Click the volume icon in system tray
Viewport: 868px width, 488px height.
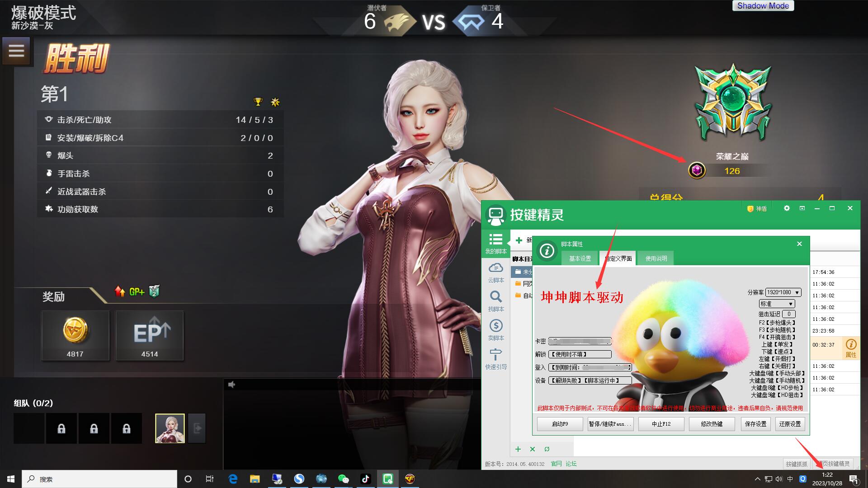click(779, 479)
